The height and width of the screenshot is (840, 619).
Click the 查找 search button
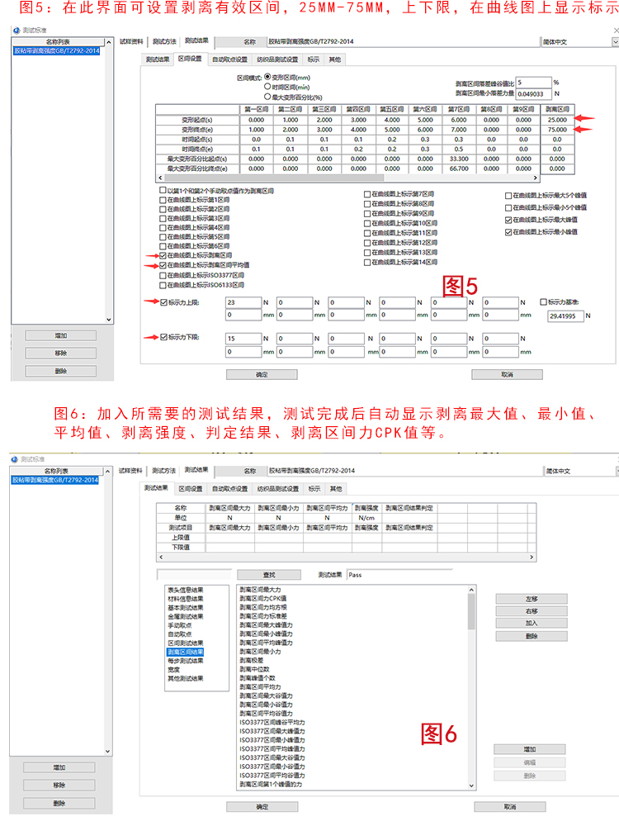click(257, 574)
